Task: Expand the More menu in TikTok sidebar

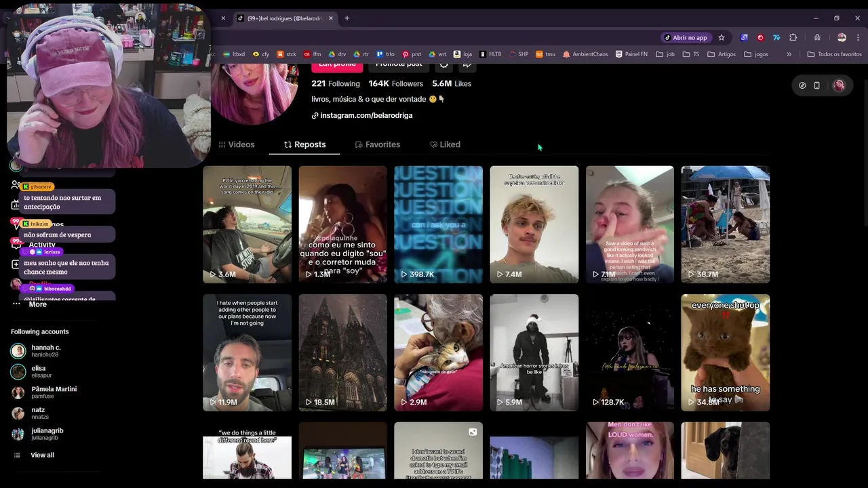Action: [x=30, y=304]
